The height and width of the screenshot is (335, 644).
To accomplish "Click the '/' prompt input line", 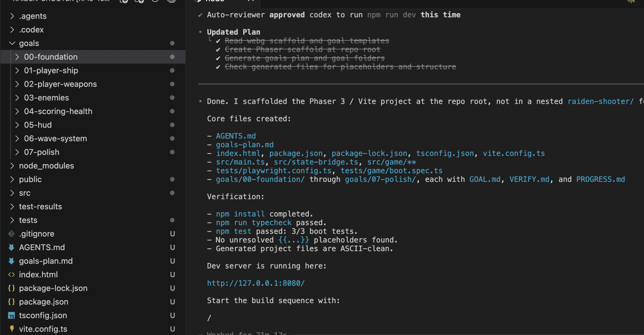I will (x=209, y=318).
